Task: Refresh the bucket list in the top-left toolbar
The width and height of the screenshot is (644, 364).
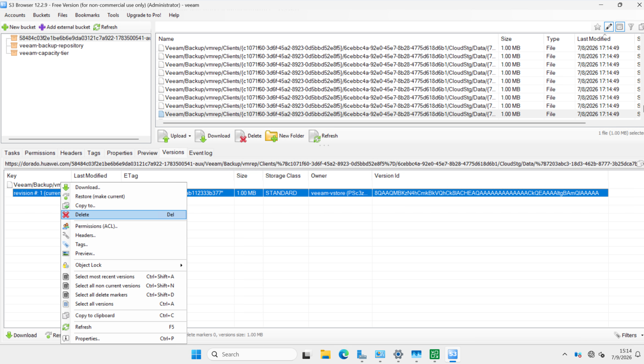Action: (x=105, y=27)
